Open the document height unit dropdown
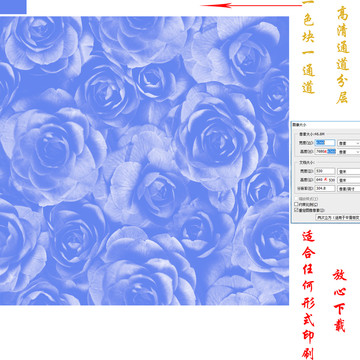 click(x=349, y=180)
